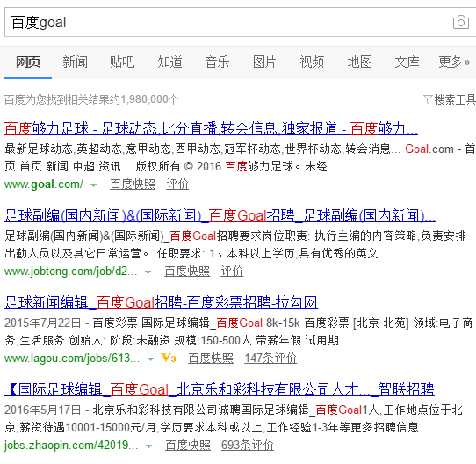Expand dropdown arrow next to www.jobtong.com URL
The image size is (476, 464).
pyautogui.click(x=148, y=272)
